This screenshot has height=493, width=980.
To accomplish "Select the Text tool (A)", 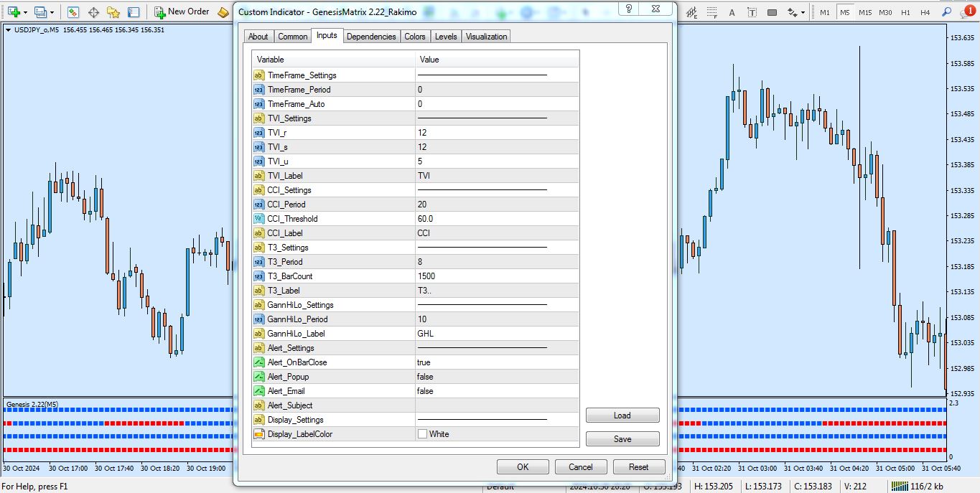I will pyautogui.click(x=732, y=12).
